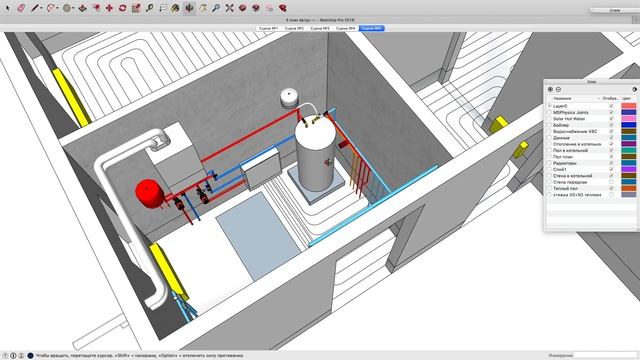Screen dimensions: 640x360
Task: Hide the Радиаторы layer
Action: coord(611,163)
